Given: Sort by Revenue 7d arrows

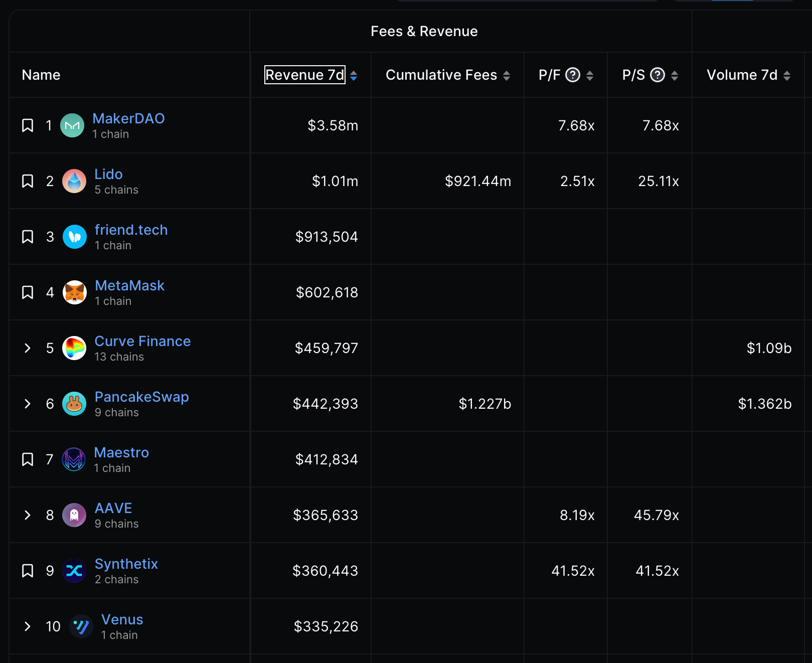Looking at the screenshot, I should coord(354,76).
